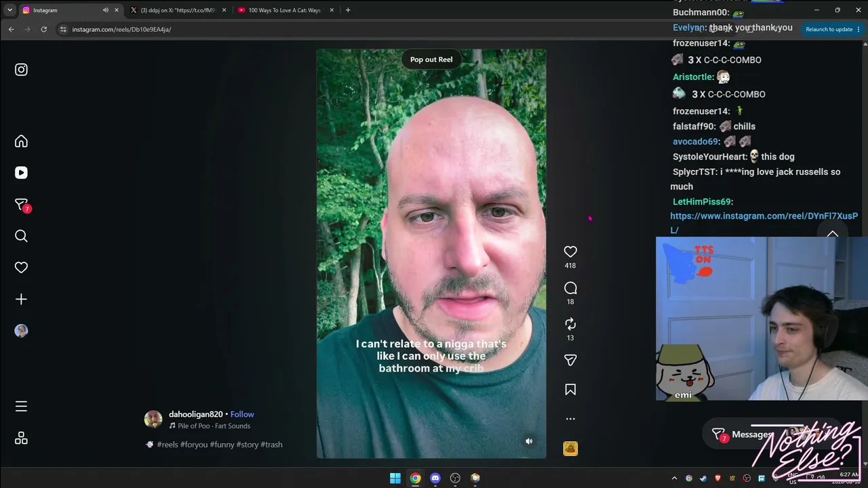Click the 18 comments count
Viewport: 868px width, 488px height.
pyautogui.click(x=570, y=302)
